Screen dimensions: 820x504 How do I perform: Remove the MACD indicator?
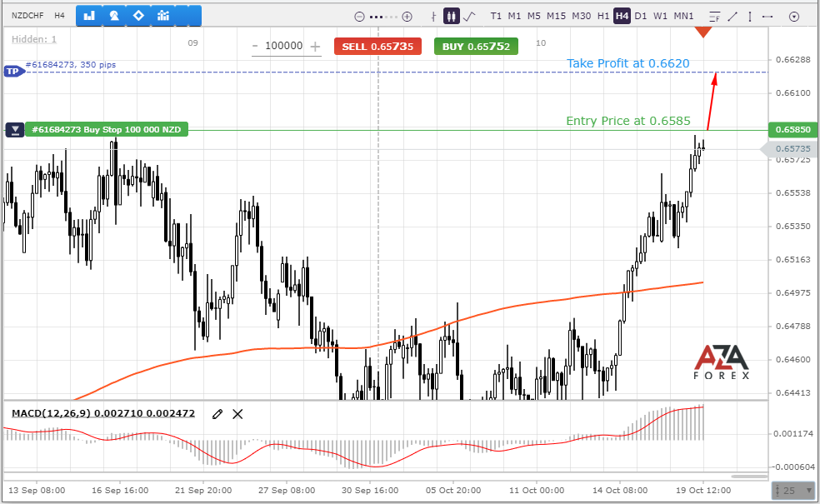(x=238, y=413)
